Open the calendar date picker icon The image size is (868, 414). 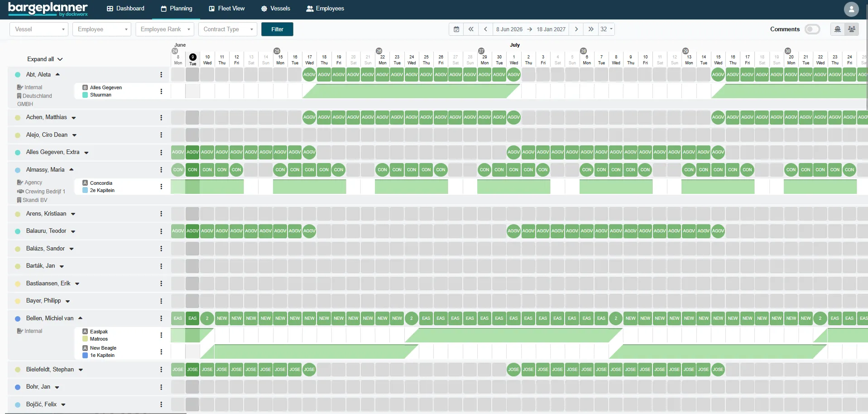tap(456, 29)
